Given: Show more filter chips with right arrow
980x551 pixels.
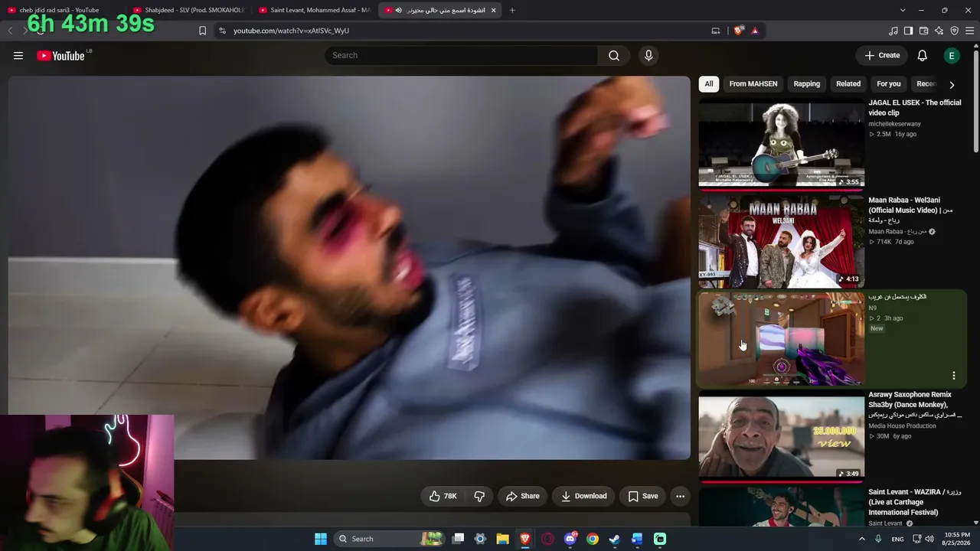Looking at the screenshot, I should (x=952, y=84).
